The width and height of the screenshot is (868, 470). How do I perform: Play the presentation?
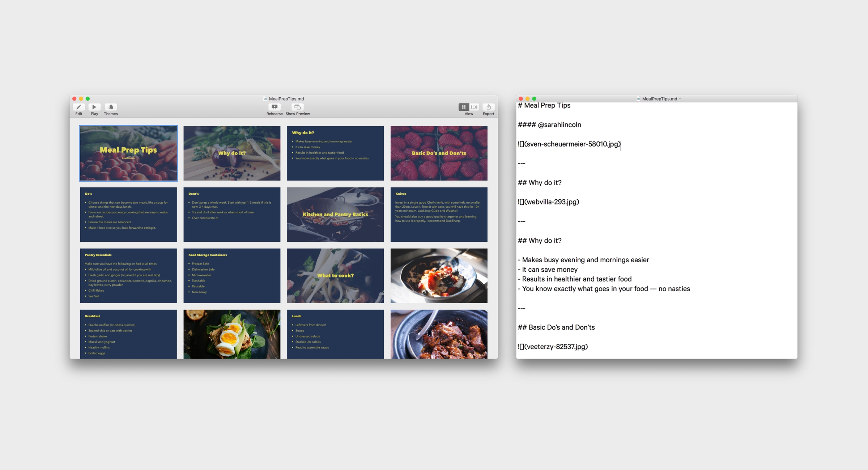pos(94,107)
